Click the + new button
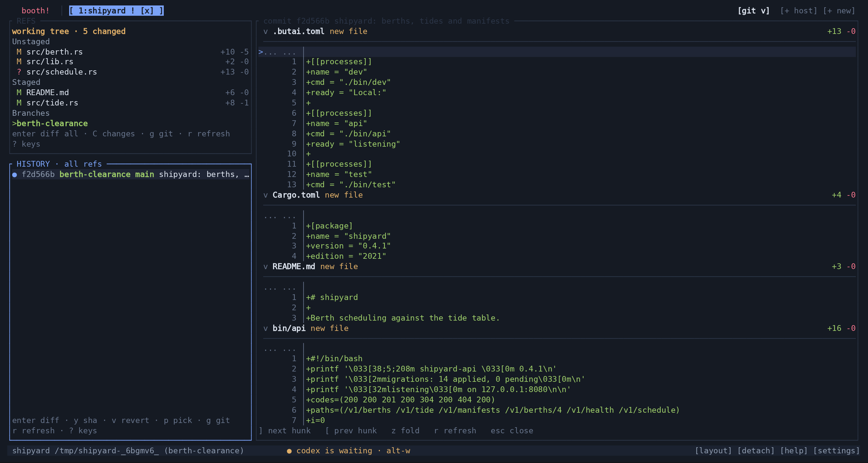The height and width of the screenshot is (463, 868). pyautogui.click(x=839, y=11)
